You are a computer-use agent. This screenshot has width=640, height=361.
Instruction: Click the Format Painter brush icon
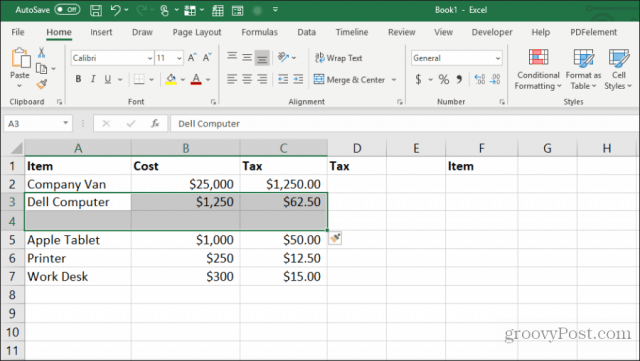[42, 84]
